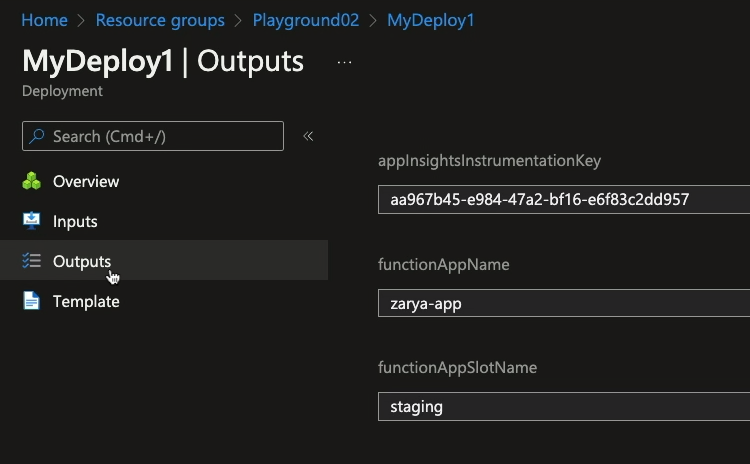Image resolution: width=750 pixels, height=464 pixels.
Task: Click the Inputs monitor icon
Action: tap(32, 221)
